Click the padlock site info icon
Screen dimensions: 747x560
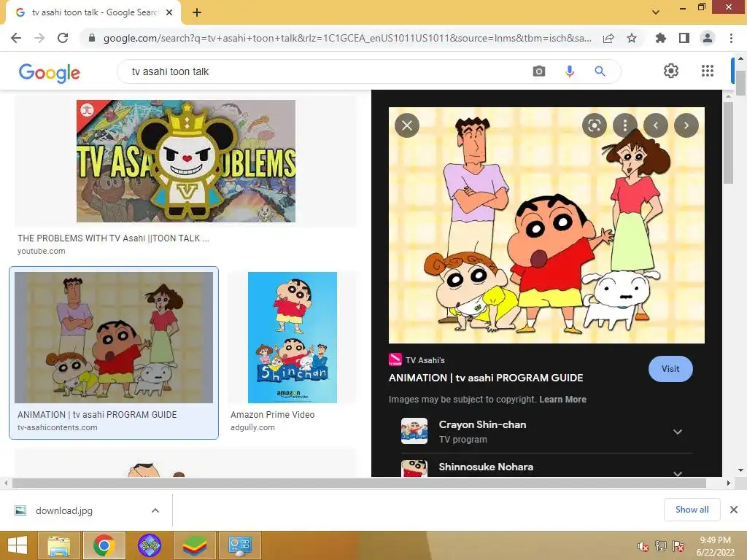(92, 38)
